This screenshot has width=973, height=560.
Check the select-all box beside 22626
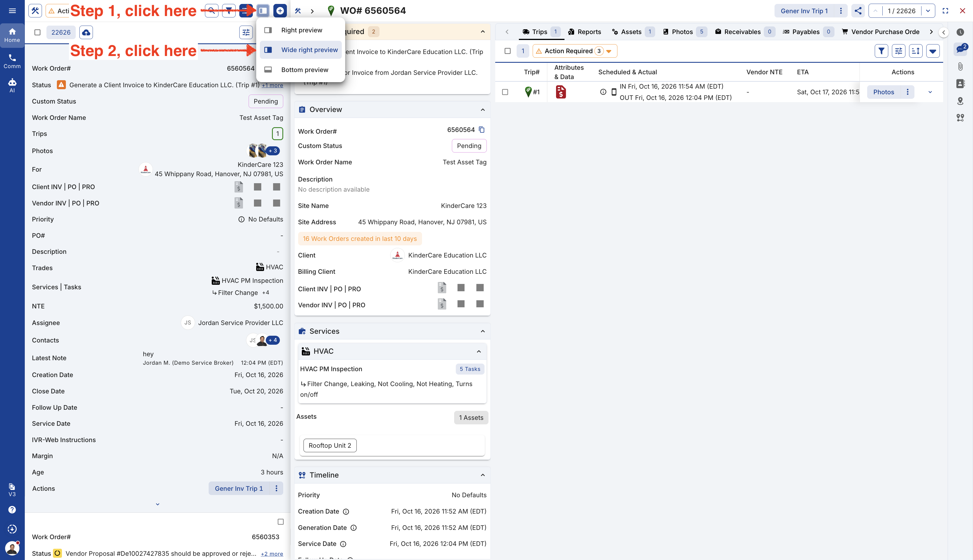coord(37,32)
